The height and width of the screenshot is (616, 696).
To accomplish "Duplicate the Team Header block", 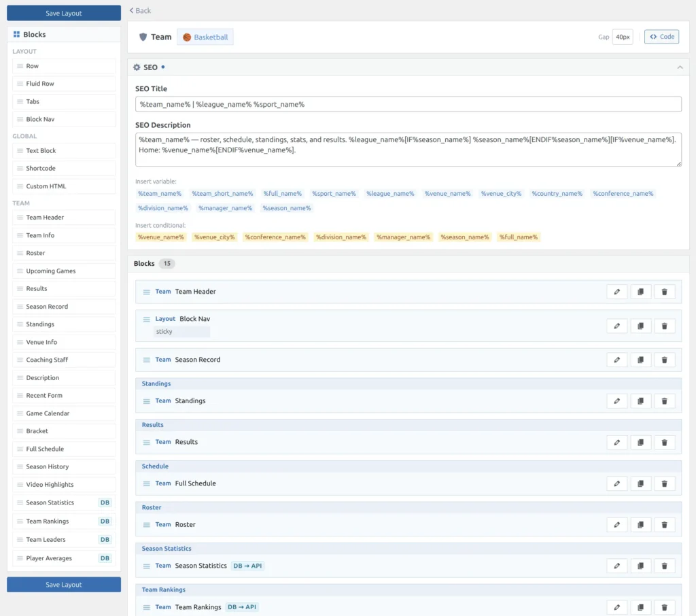I will pyautogui.click(x=640, y=292).
